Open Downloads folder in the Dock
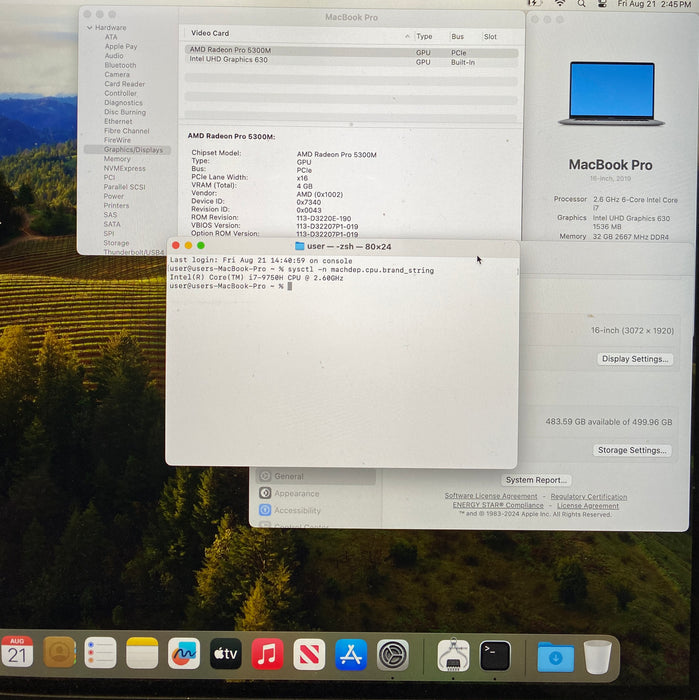 [x=556, y=657]
